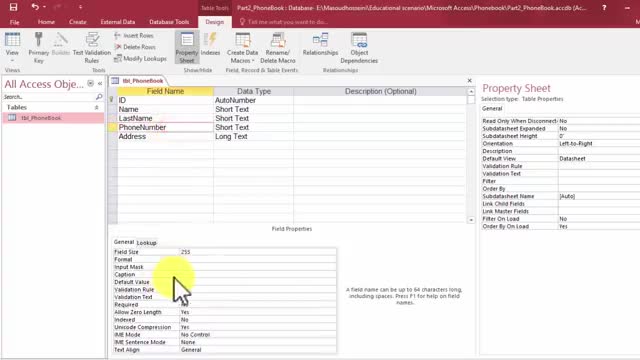Switch to the Database Tools tab
The height and width of the screenshot is (360, 640).
tap(169, 22)
